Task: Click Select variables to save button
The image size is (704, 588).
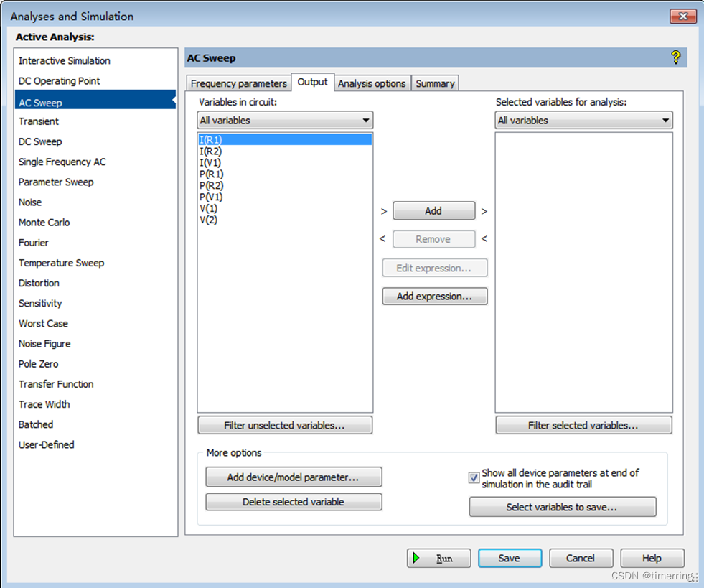Action: pos(563,507)
